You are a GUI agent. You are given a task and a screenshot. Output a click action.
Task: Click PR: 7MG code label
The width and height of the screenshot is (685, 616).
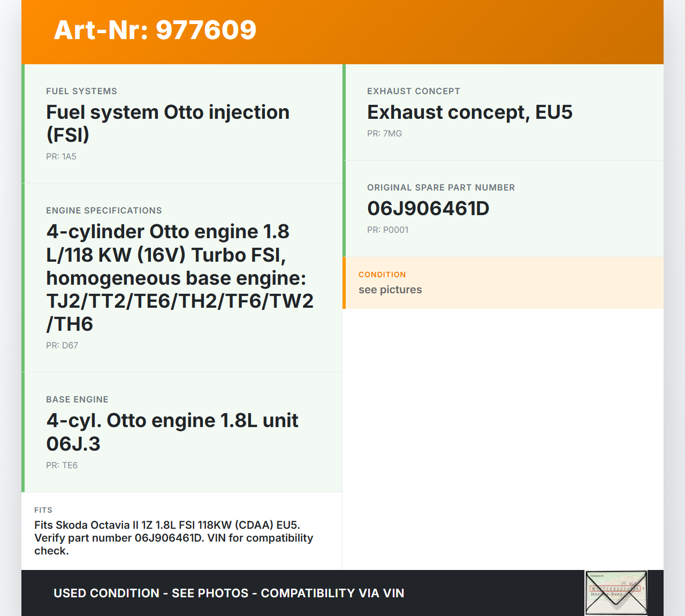point(384,134)
